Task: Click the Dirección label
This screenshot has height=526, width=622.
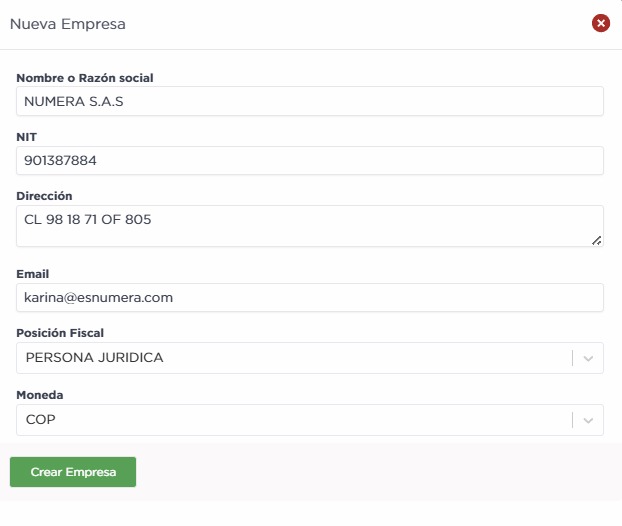Action: point(45,196)
